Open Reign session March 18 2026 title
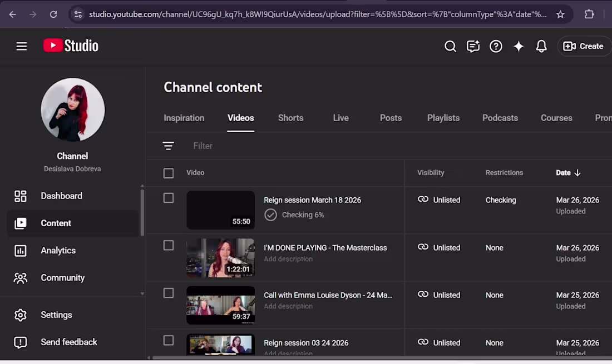 (312, 200)
